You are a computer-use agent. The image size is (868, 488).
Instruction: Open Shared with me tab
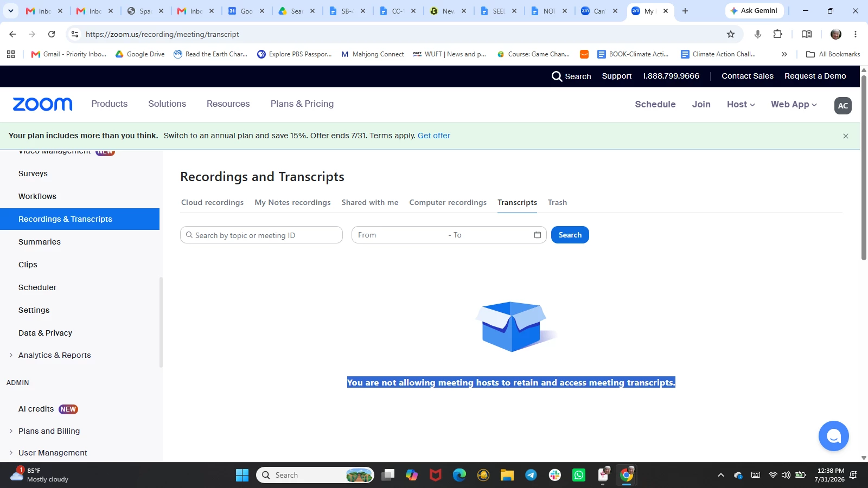pyautogui.click(x=370, y=202)
